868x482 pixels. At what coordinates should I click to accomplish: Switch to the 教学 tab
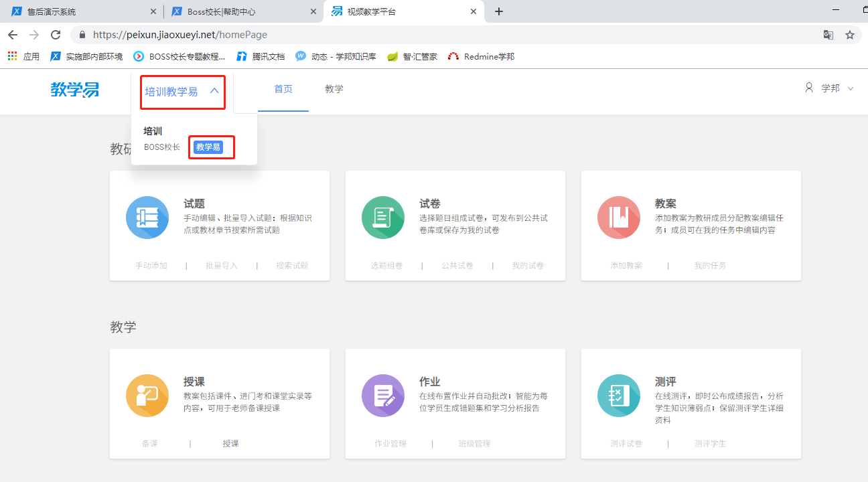click(334, 89)
